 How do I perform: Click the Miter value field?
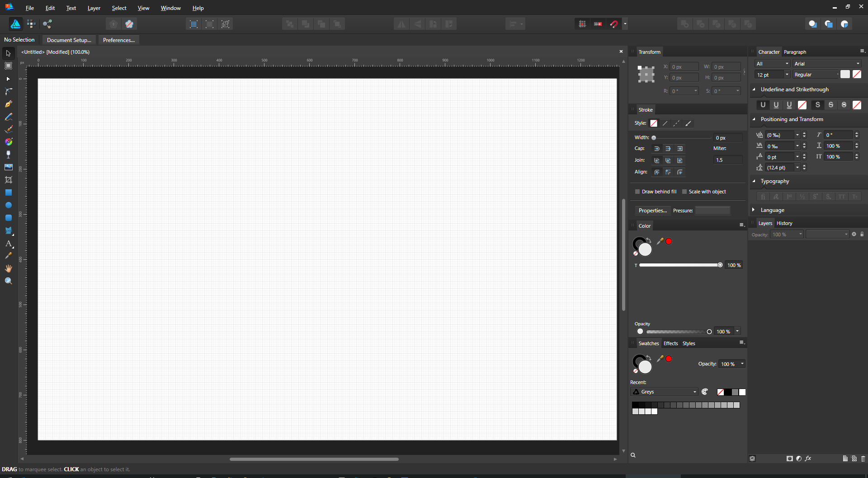point(728,160)
